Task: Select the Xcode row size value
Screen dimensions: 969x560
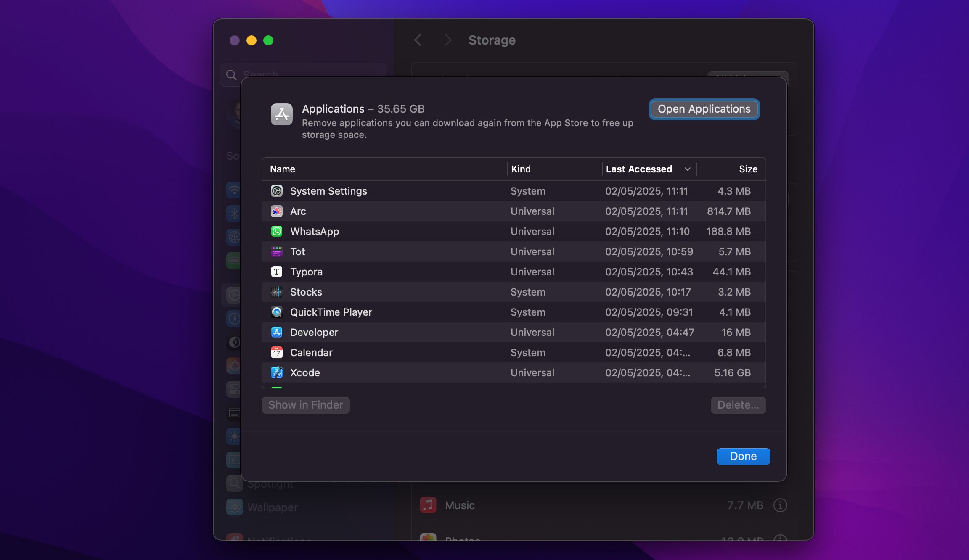Action: pyautogui.click(x=732, y=372)
